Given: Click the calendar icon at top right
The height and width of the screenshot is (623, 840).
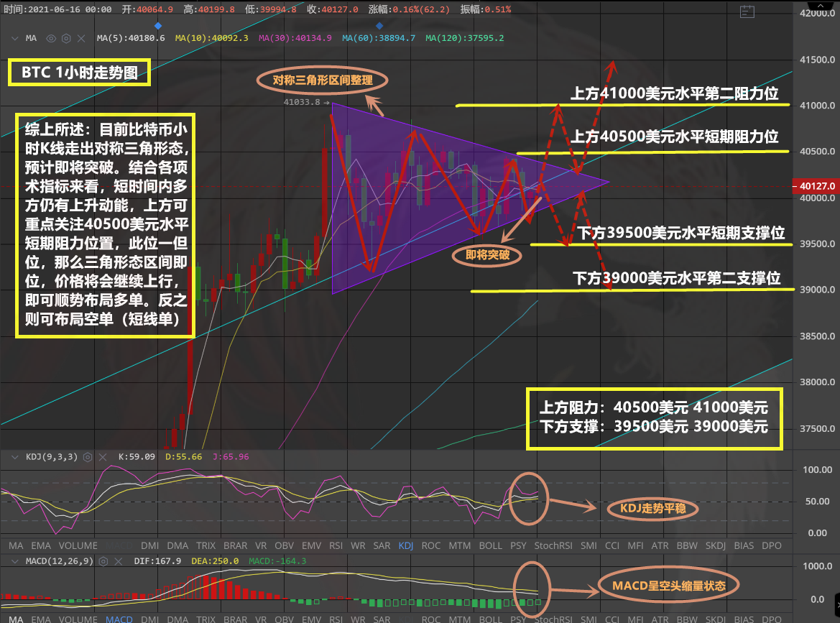Looking at the screenshot, I should (747, 11).
